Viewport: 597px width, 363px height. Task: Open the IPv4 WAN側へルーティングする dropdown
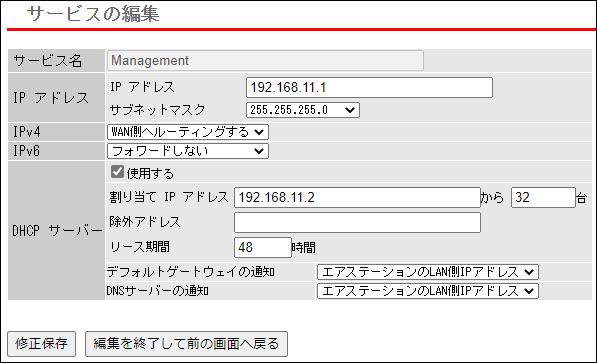tap(188, 132)
